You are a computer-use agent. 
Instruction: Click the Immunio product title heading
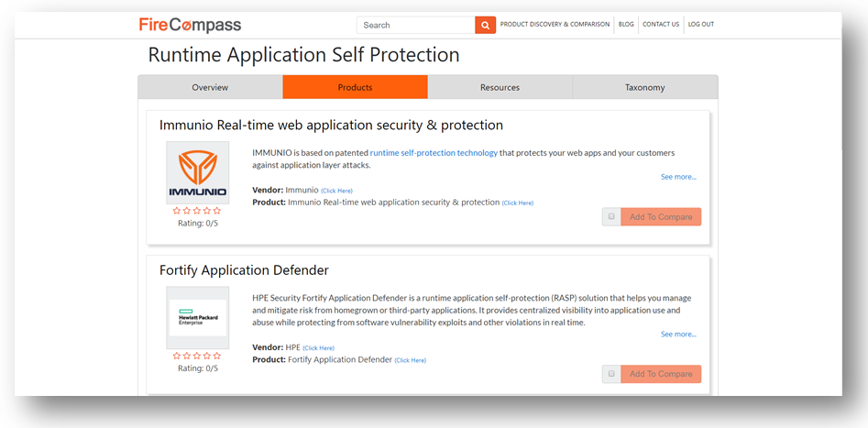click(x=331, y=126)
